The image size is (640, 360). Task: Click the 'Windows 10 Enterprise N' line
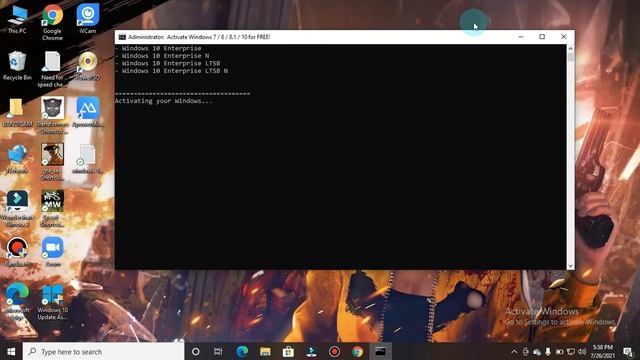click(165, 56)
